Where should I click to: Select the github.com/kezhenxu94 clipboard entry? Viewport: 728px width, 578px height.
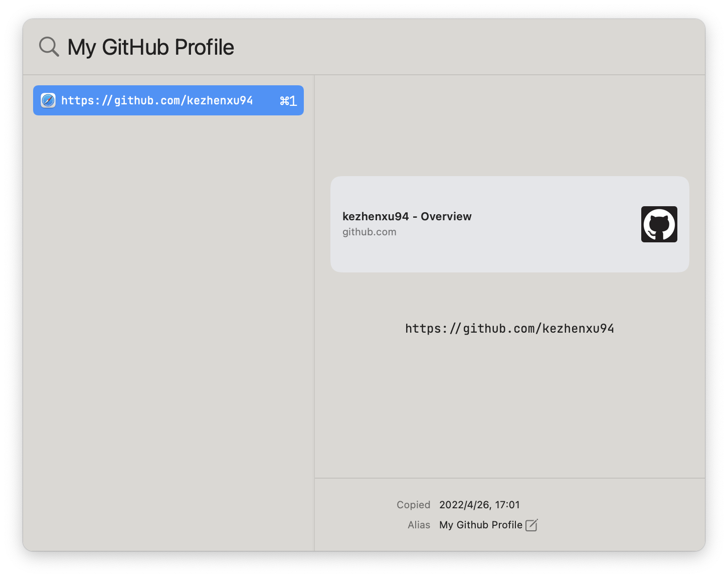168,100
